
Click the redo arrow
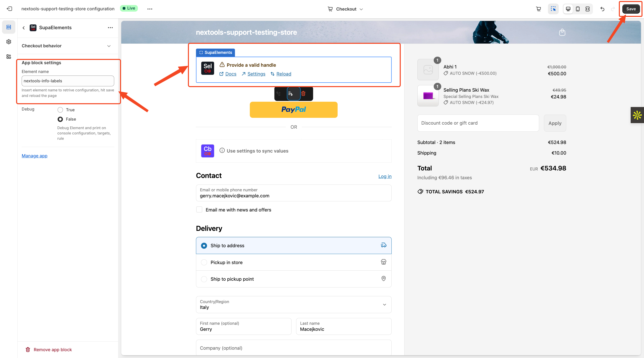(x=613, y=9)
